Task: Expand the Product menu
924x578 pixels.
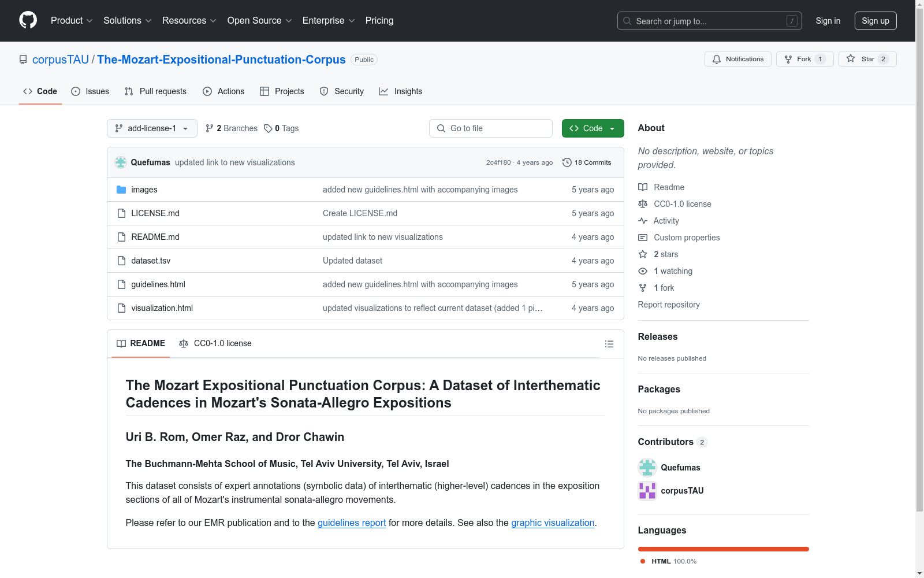Action: pyautogui.click(x=72, y=21)
